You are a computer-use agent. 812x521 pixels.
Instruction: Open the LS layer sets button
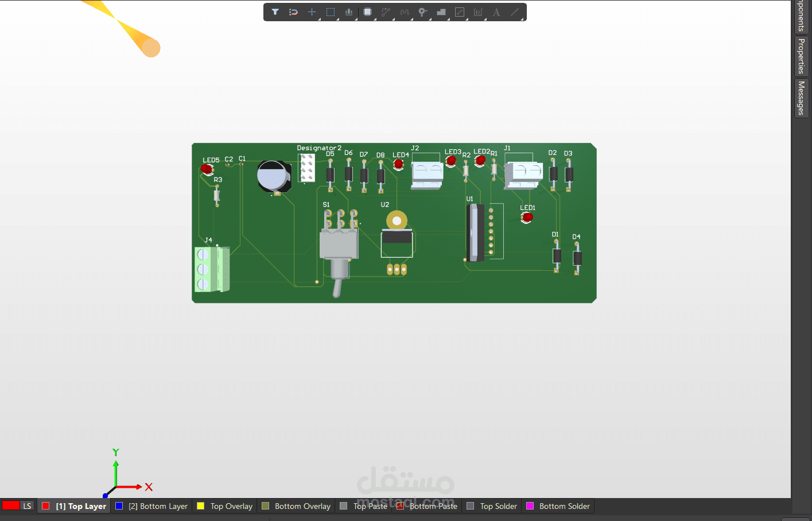coord(27,506)
